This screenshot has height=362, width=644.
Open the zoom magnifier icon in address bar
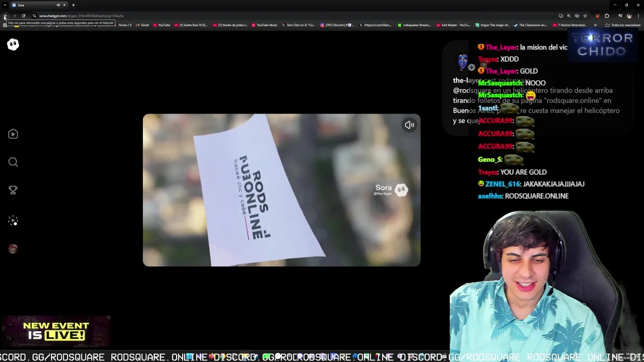coord(569,16)
